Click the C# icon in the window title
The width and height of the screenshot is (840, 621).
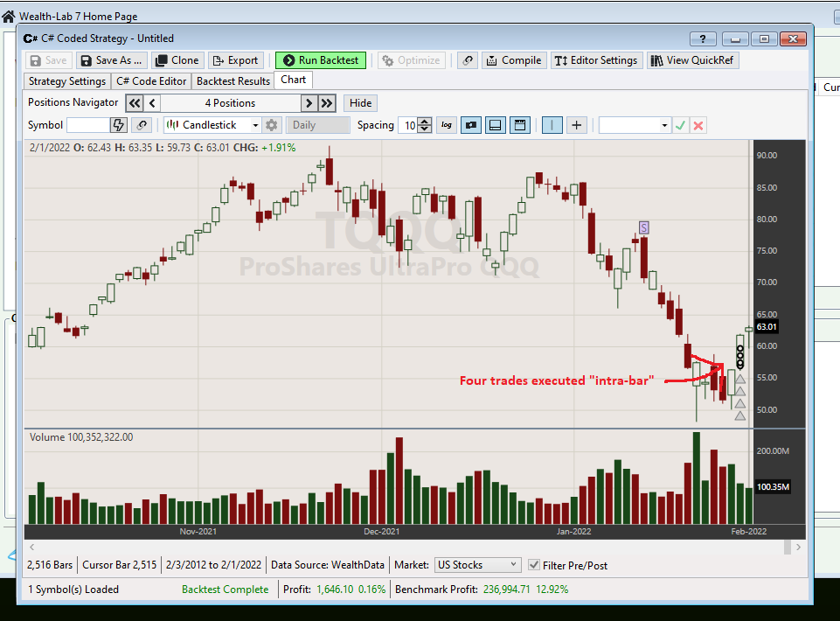point(31,38)
